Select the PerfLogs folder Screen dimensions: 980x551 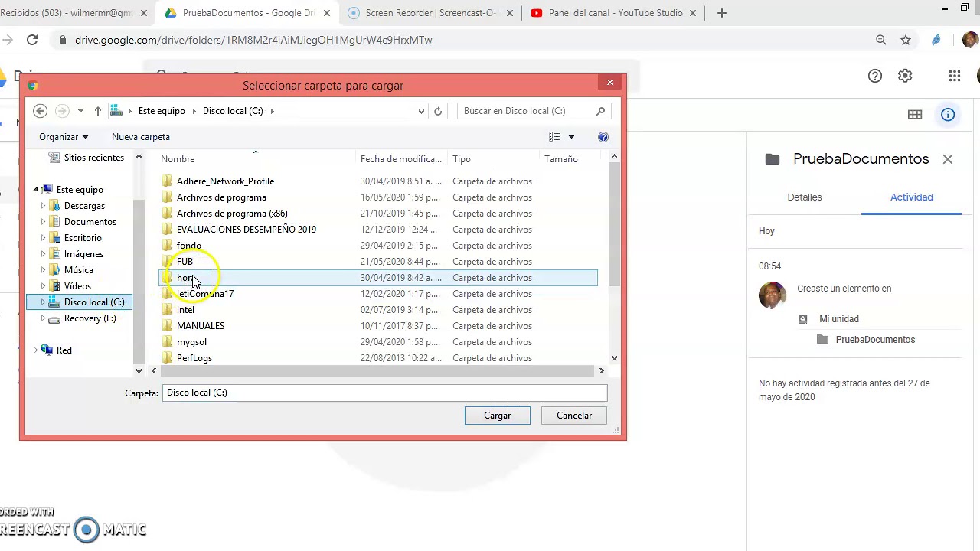pyautogui.click(x=194, y=358)
